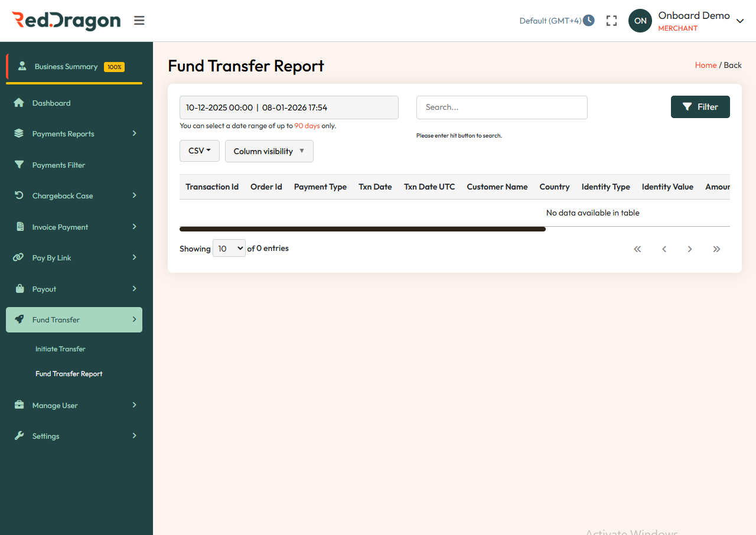Click the RedDragon logo
The height and width of the screenshot is (535, 756).
coord(66,20)
